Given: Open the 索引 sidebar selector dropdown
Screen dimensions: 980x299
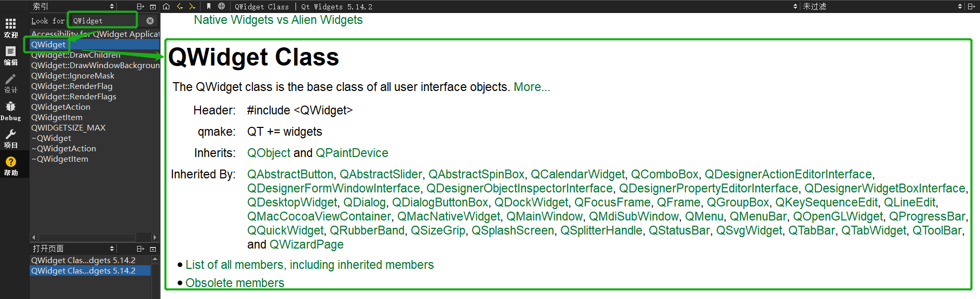Looking at the screenshot, I should (x=73, y=7).
